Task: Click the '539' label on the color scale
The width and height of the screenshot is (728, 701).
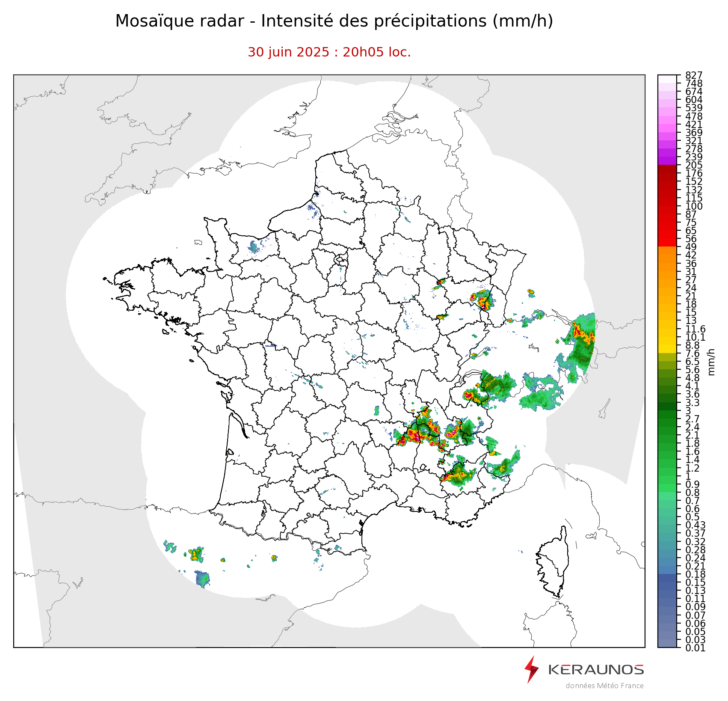Action: coord(693,108)
